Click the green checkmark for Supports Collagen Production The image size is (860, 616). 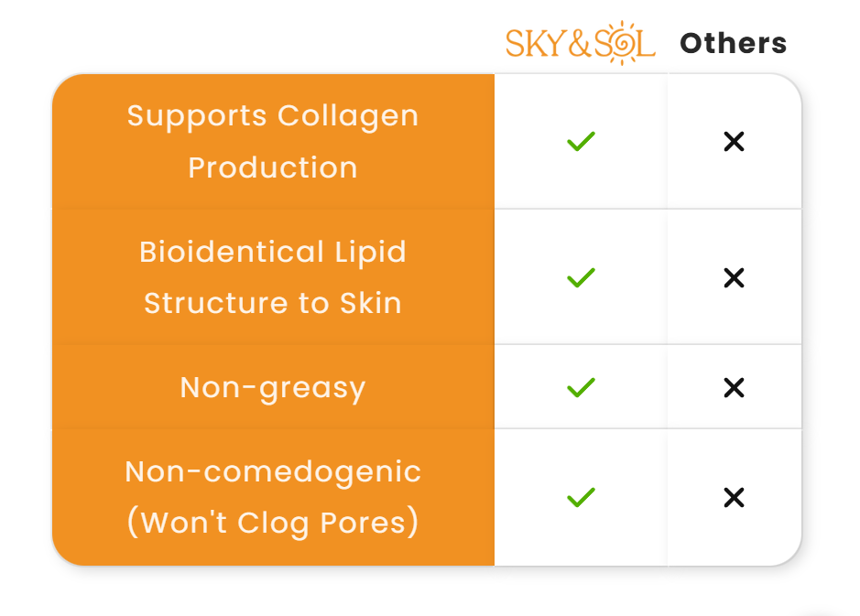(x=581, y=142)
